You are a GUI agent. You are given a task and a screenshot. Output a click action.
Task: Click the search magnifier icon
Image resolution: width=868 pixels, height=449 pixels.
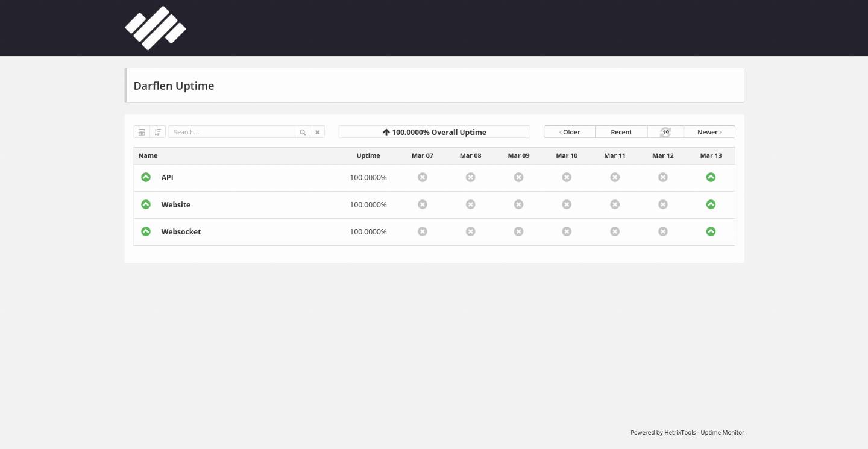pyautogui.click(x=303, y=132)
